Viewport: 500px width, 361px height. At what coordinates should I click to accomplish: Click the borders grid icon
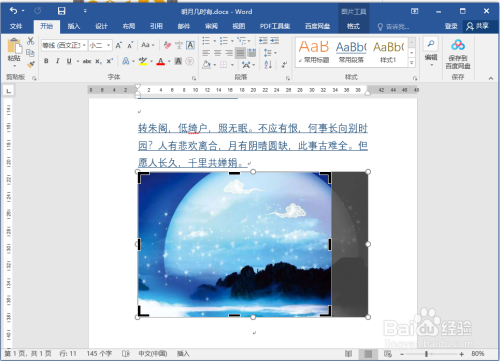point(224,64)
